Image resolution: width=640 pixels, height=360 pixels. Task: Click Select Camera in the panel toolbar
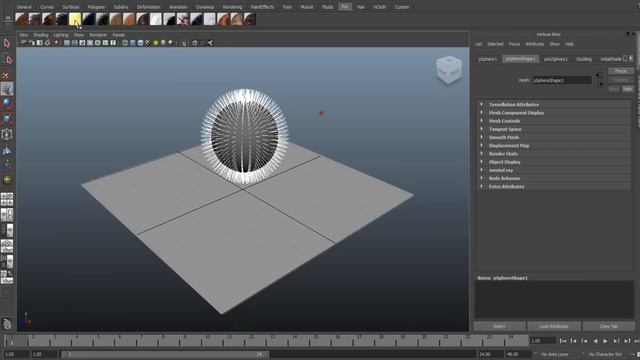tap(24, 42)
